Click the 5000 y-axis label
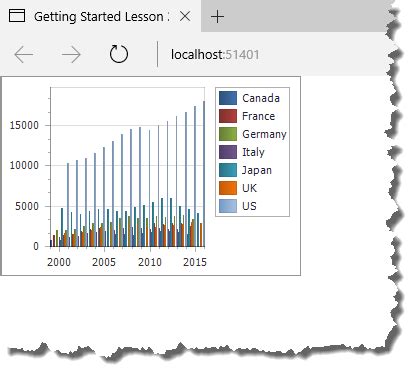The image size is (416, 373). pyautogui.click(x=27, y=206)
